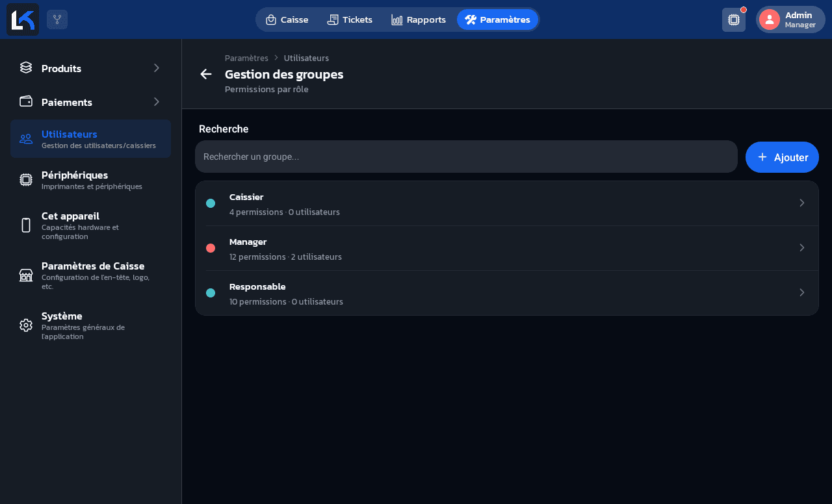This screenshot has width=832, height=504.
Task: Select the Paramètres tab
Action: [x=497, y=19]
